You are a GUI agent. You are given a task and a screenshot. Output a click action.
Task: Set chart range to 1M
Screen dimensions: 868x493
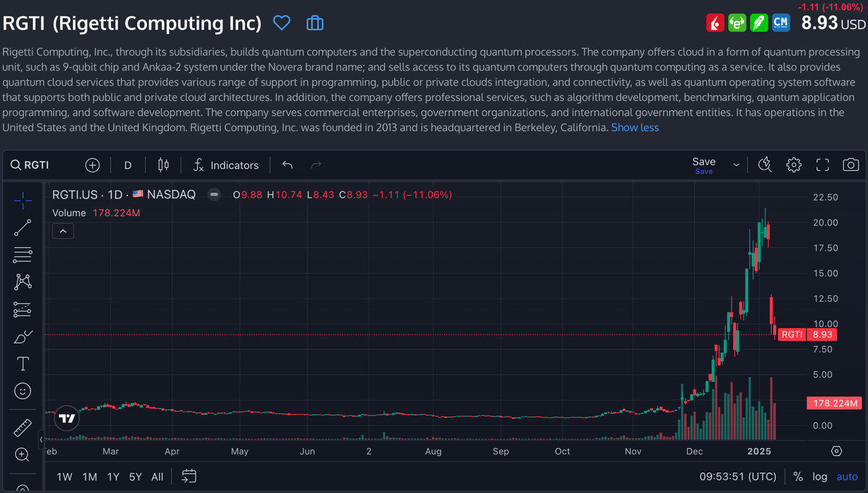tap(89, 477)
